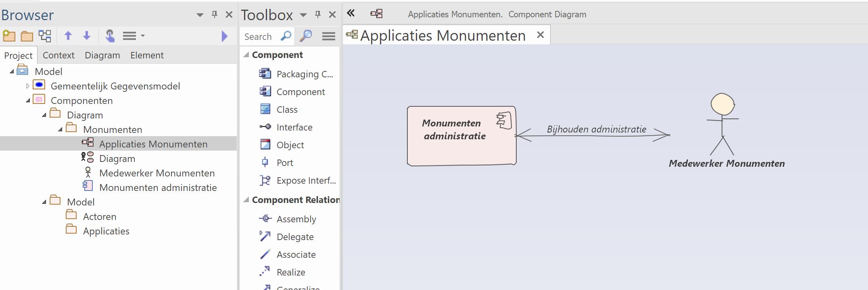
Task: Expand the Gemeentelijk Gegevensmodel tree node
Action: 27,86
